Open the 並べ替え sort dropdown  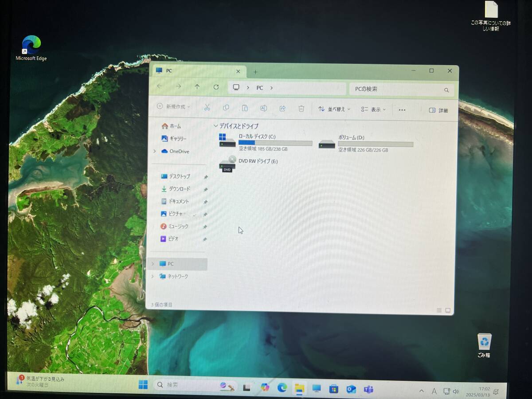tap(334, 109)
